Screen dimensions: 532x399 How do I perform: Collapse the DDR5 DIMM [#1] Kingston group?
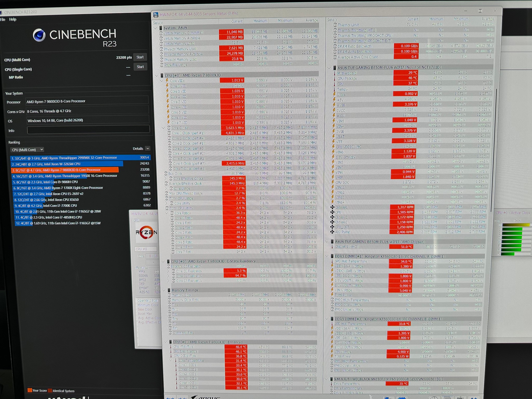click(x=327, y=256)
